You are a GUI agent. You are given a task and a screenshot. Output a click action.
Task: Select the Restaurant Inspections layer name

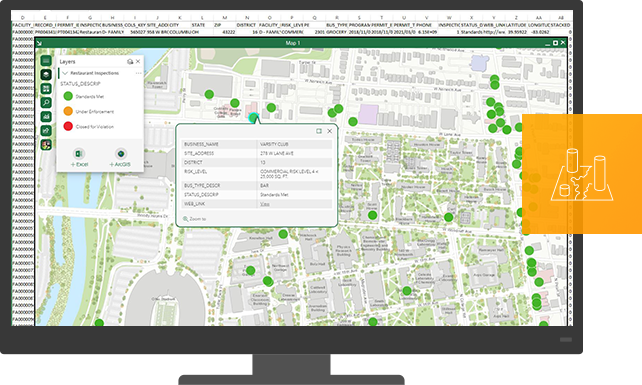tap(95, 73)
